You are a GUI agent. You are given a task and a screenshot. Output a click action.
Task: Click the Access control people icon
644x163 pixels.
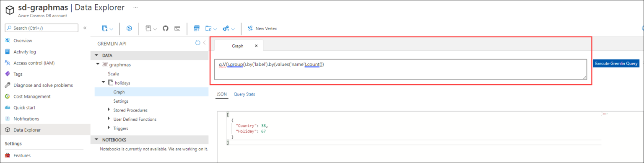coord(7,63)
